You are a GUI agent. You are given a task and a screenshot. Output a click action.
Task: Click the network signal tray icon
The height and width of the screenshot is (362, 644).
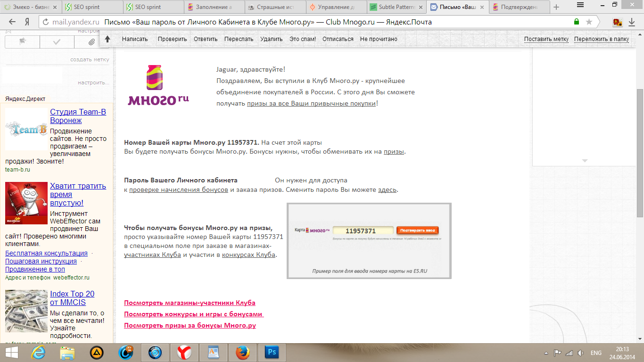click(x=569, y=353)
